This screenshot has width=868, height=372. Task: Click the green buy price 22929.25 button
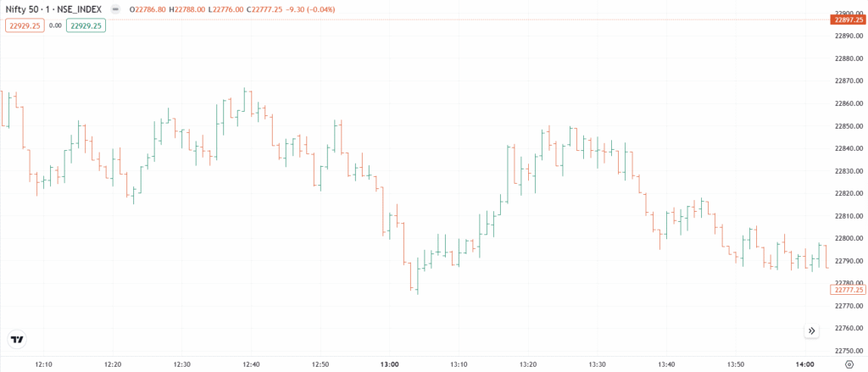(86, 26)
